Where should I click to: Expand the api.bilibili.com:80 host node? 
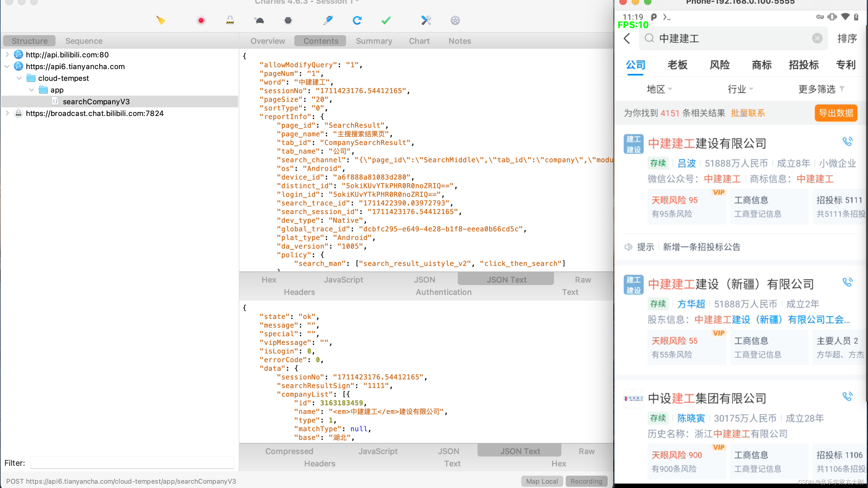coord(7,54)
